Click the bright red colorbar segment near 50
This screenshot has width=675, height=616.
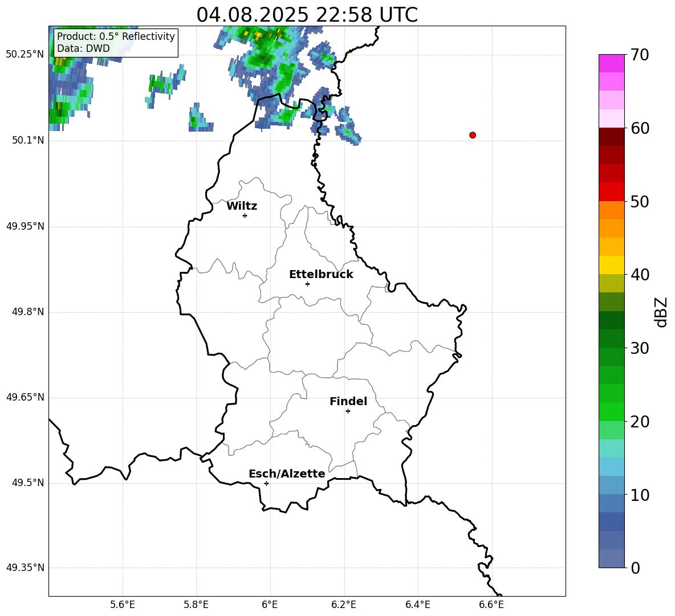pos(612,192)
